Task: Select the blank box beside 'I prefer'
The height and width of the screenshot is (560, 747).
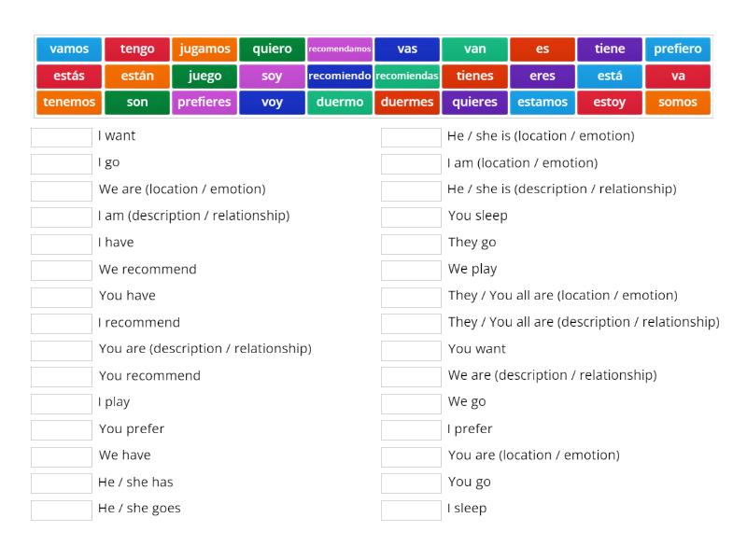Action: 411,429
